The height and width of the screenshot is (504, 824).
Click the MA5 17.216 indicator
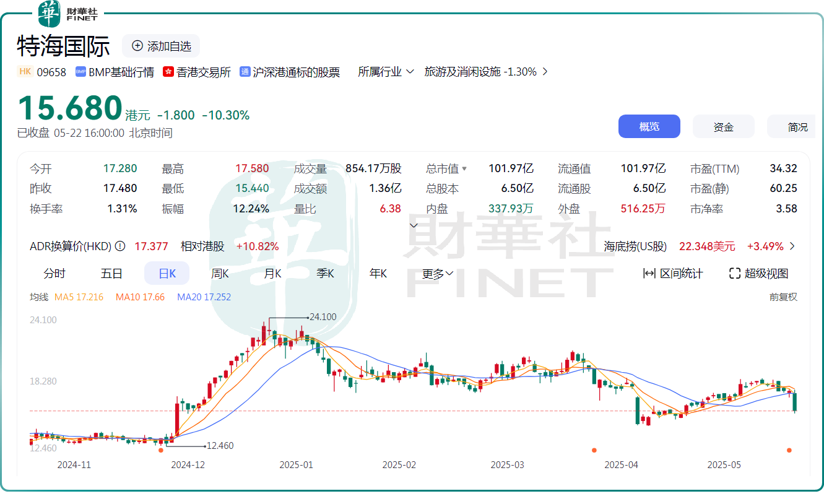(79, 297)
